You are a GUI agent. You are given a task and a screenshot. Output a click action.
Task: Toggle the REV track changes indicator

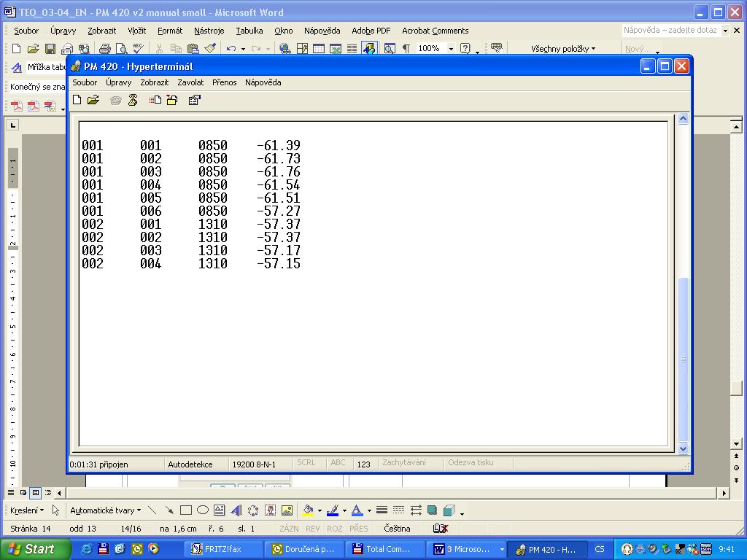click(313, 529)
